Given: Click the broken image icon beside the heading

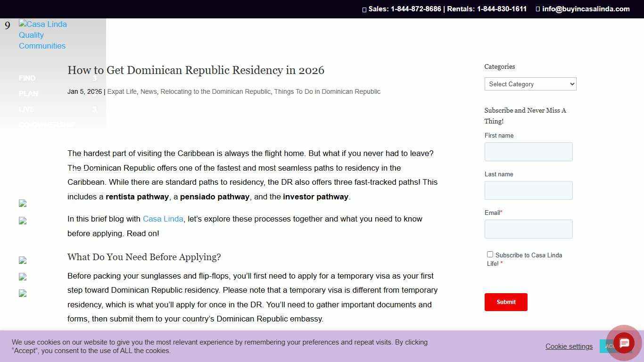Looking at the screenshot, I should [22, 260].
